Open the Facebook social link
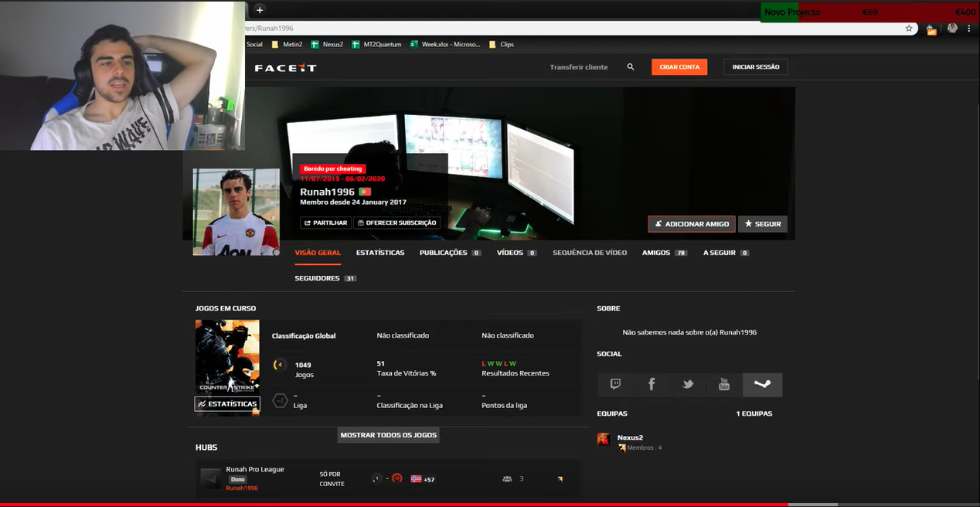Viewport: 980px width, 507px height. point(652,384)
